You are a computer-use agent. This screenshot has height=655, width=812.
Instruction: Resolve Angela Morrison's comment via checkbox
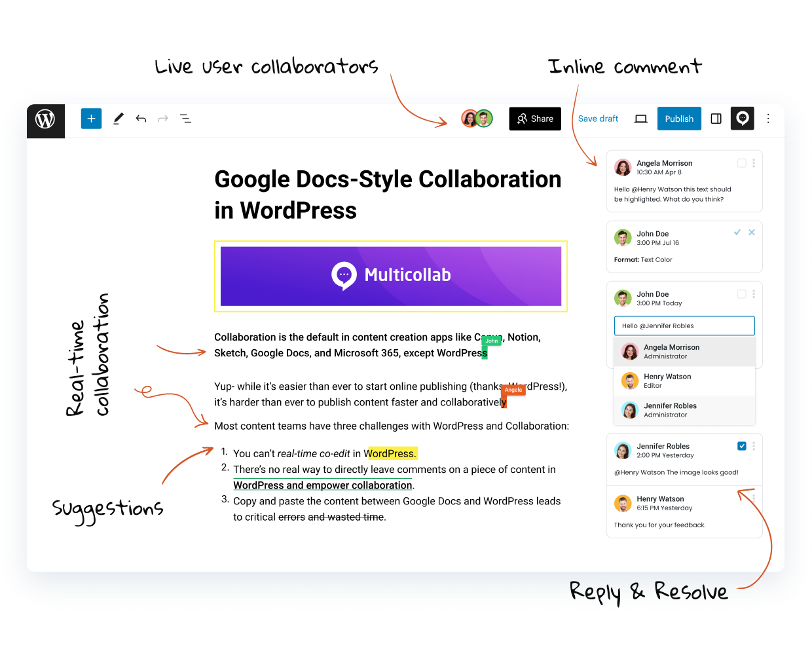point(741,163)
